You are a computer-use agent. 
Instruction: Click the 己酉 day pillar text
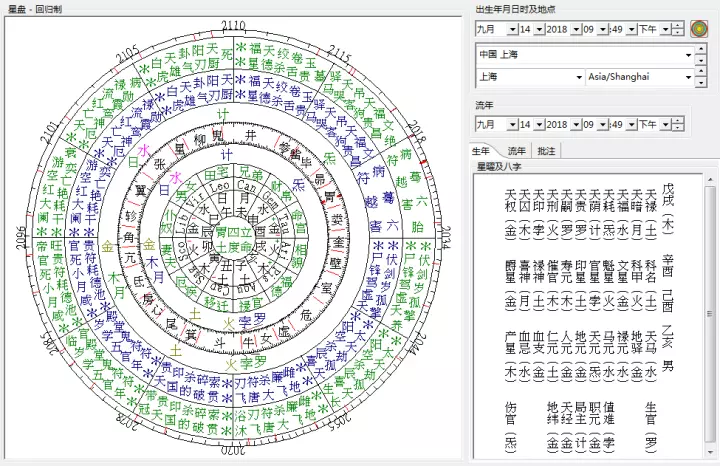click(x=668, y=301)
